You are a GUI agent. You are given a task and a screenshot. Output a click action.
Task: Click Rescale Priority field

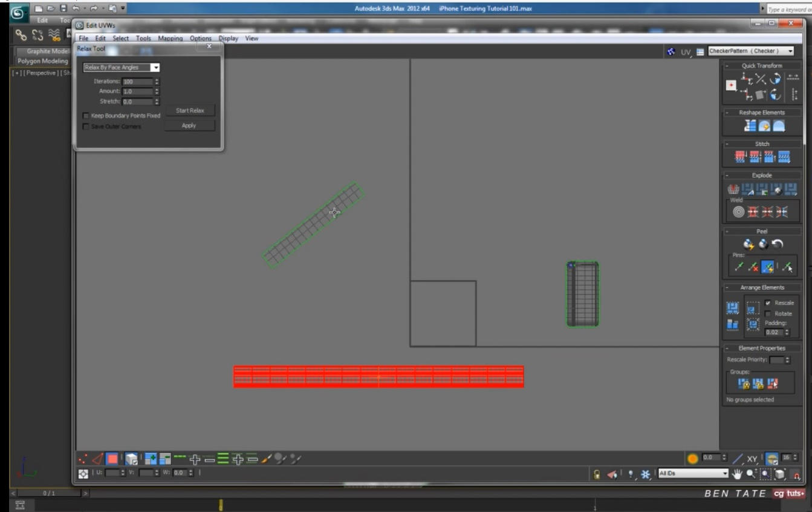click(776, 360)
